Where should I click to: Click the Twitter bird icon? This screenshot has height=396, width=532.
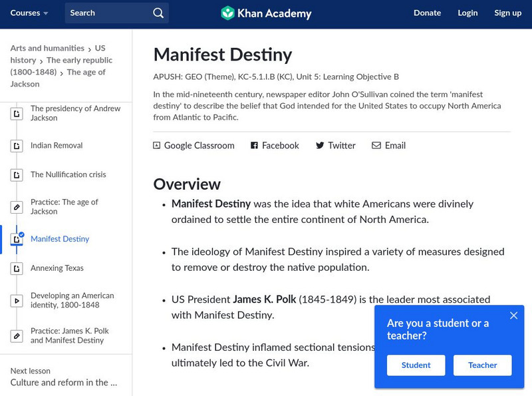pos(320,145)
